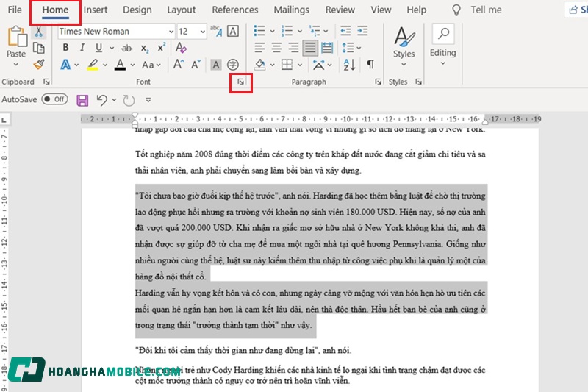588x392 pixels.
Task: Open the References tab
Action: click(234, 10)
